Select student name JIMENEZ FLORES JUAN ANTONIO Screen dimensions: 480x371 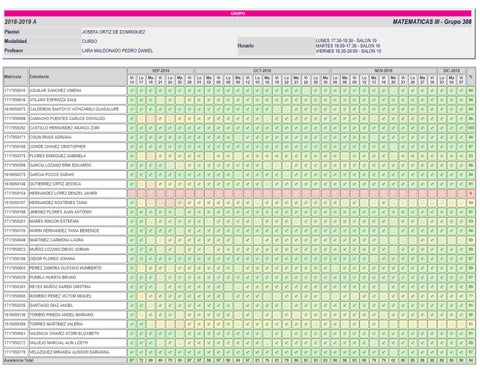(61, 212)
